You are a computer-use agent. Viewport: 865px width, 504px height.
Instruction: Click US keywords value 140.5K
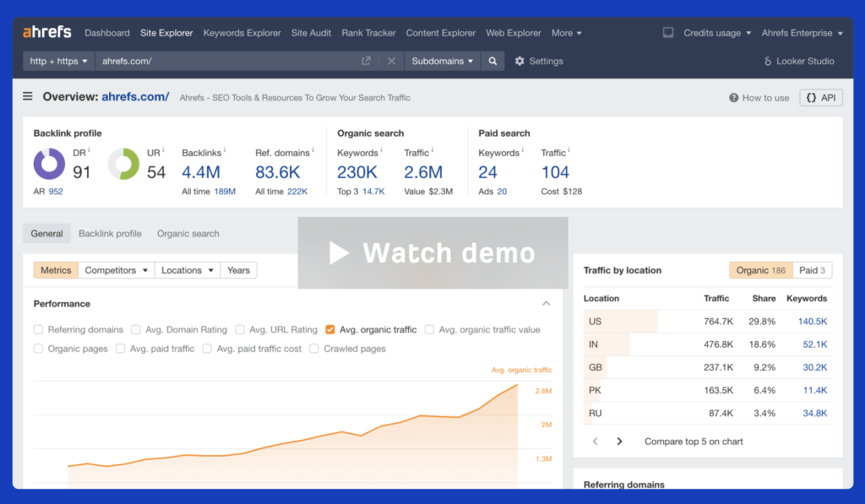[812, 322]
